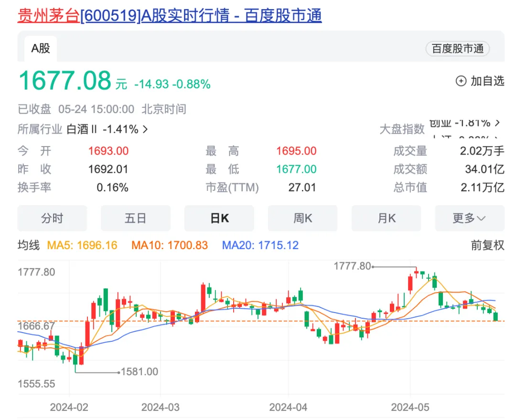This screenshot has width=516, height=420.
Task: Click the MA5: 1696.16 indicator
Action: pos(82,245)
